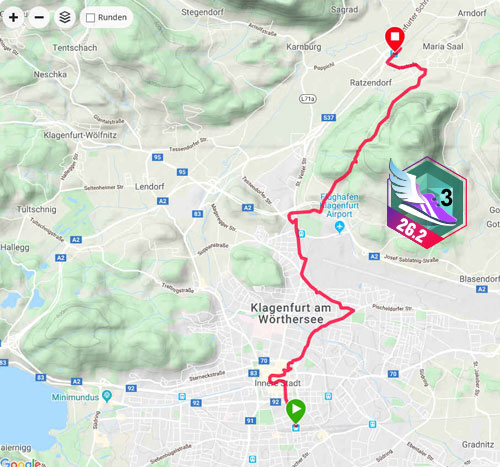Select the Klagenfurt Airport plane icon
The height and width of the screenshot is (467, 500).
tap(339, 228)
